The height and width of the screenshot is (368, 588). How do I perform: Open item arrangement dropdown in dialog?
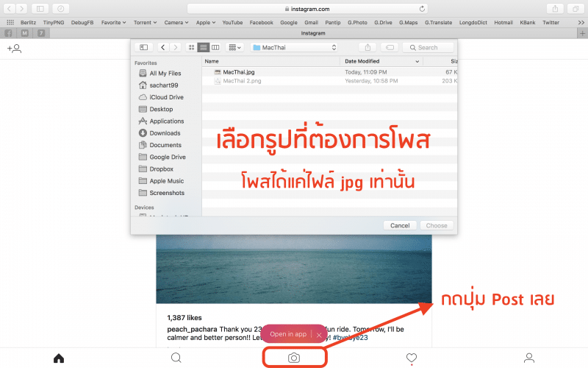tap(234, 47)
